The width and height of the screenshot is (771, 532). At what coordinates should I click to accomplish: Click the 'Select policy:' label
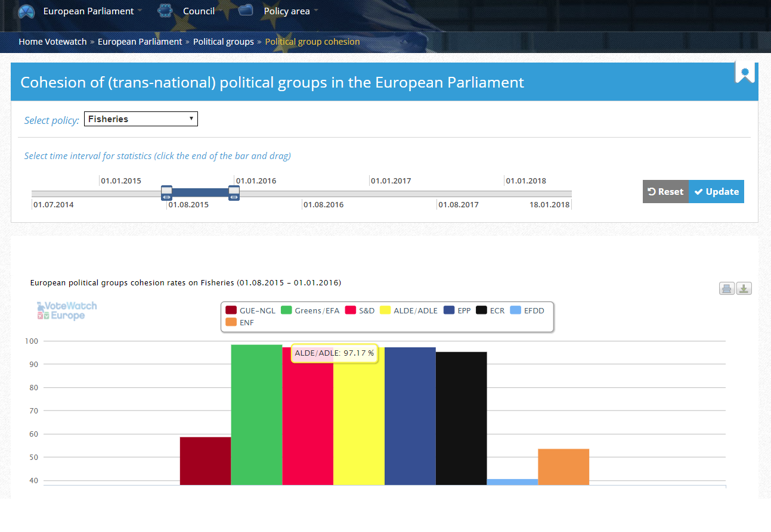[51, 120]
